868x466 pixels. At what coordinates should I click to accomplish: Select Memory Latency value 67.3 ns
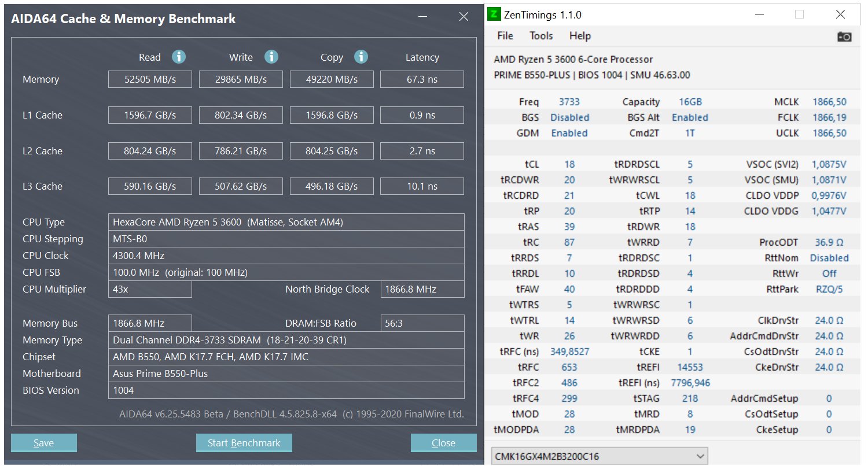pos(422,79)
